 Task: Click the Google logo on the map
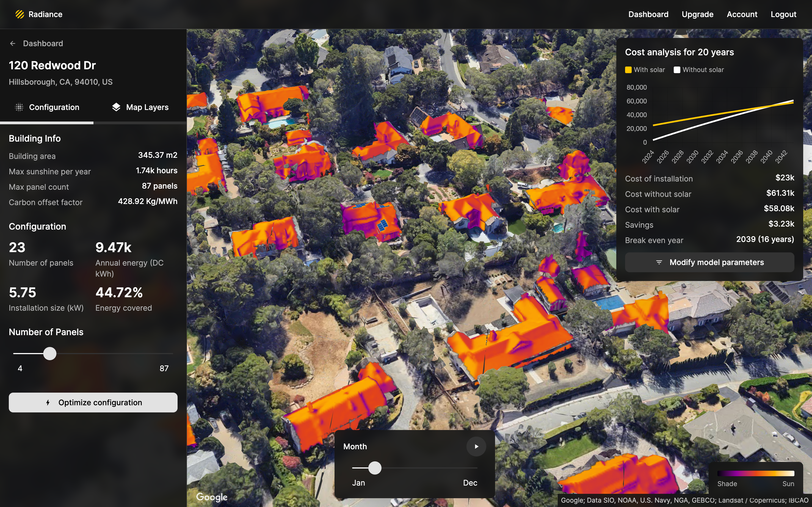[x=212, y=497]
